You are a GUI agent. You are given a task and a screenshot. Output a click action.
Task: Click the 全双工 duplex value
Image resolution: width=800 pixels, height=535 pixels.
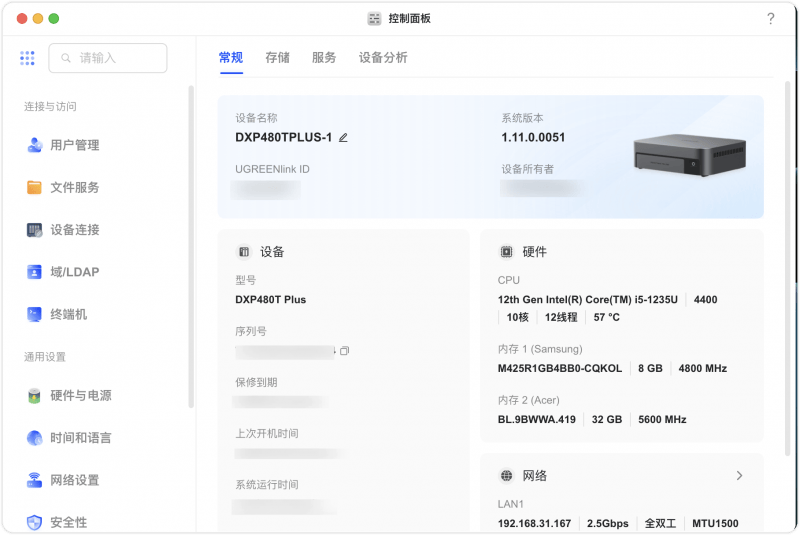click(x=660, y=524)
